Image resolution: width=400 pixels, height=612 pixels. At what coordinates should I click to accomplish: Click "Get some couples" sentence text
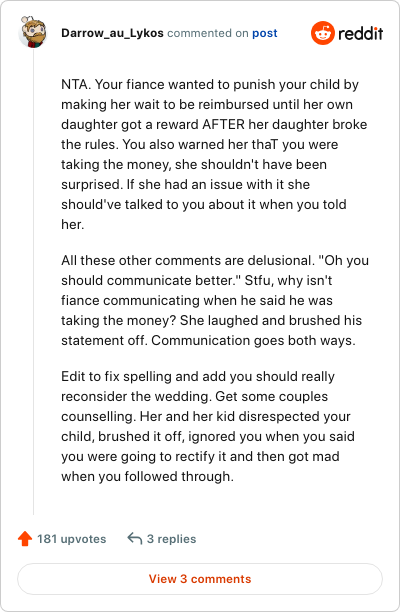coord(272,396)
